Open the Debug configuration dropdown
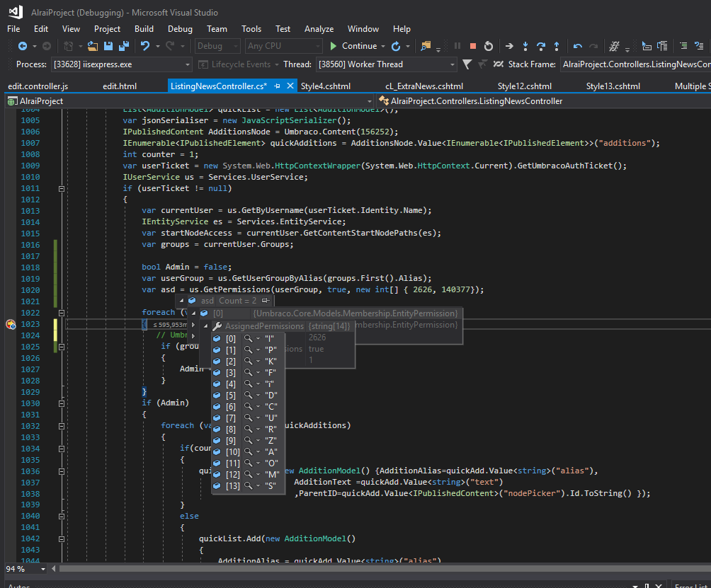 [x=217, y=46]
